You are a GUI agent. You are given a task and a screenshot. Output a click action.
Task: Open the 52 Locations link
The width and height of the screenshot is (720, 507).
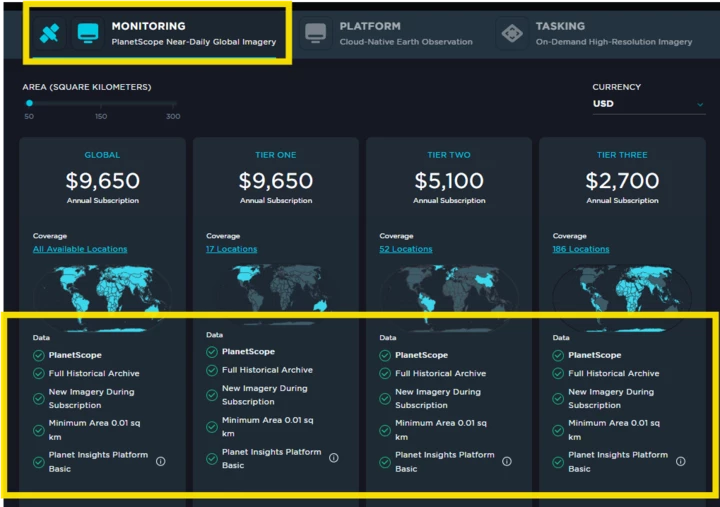[406, 249]
